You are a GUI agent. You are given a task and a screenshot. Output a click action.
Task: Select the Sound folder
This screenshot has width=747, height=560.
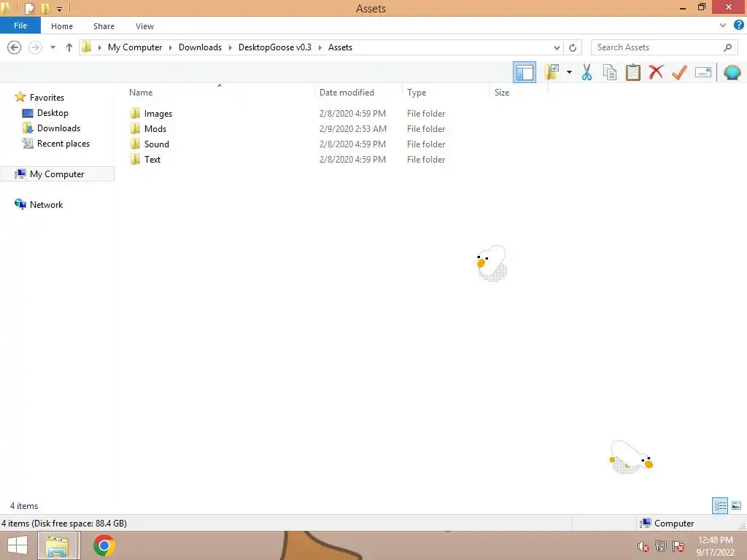157,144
